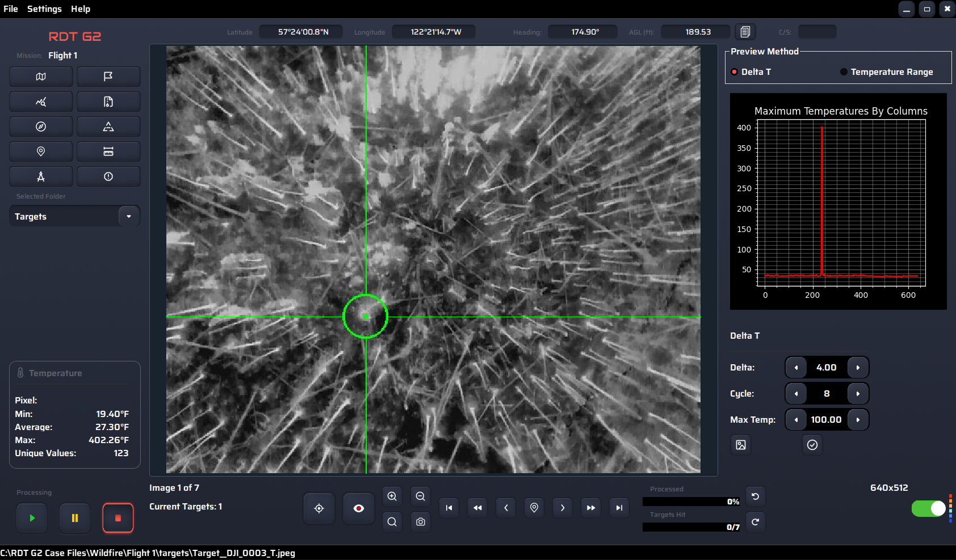
Task: Zoom out of the thermal image
Action: [421, 496]
